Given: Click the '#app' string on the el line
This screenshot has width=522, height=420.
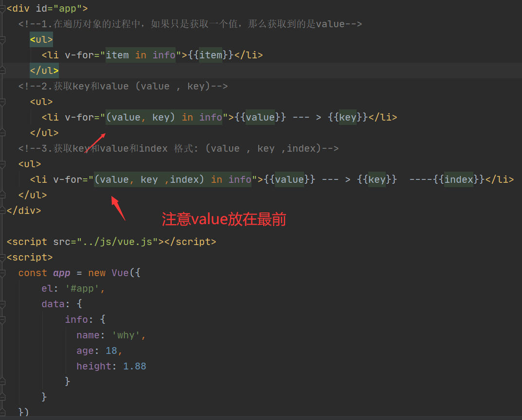Looking at the screenshot, I should [x=82, y=288].
